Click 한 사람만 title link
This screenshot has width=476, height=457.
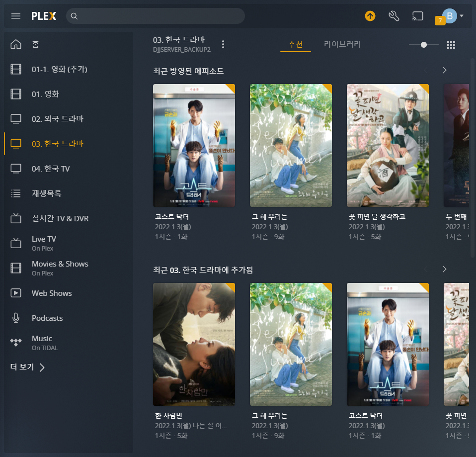[168, 415]
